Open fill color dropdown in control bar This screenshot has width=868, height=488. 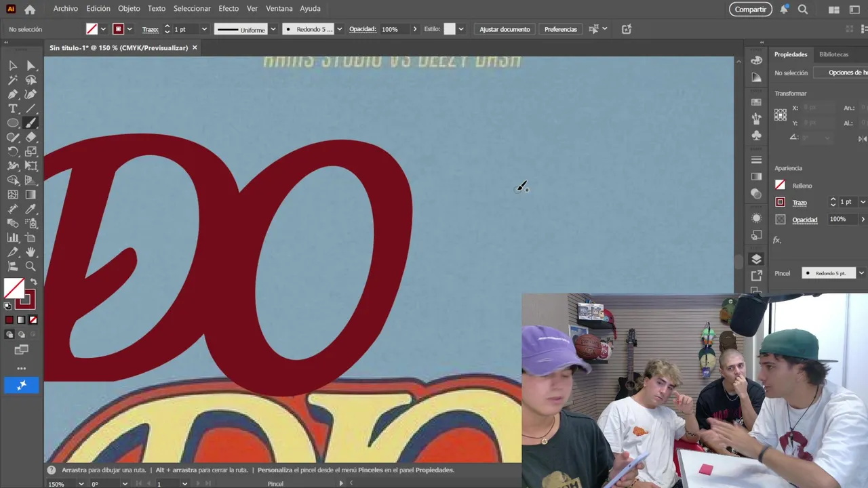103,29
